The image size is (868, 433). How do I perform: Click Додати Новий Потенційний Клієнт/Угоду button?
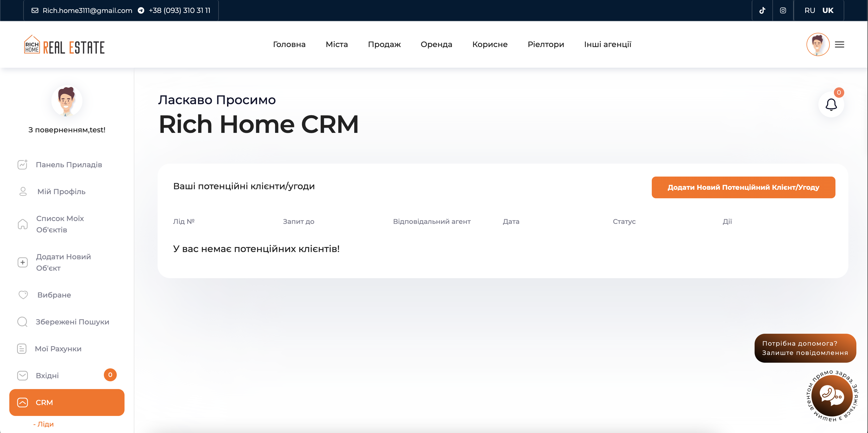(x=743, y=187)
